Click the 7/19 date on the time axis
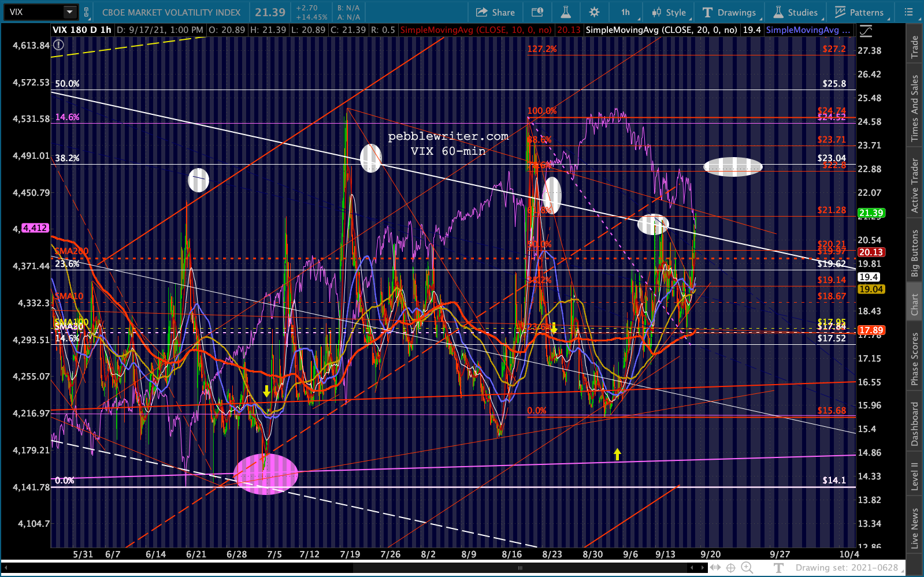This screenshot has width=924, height=577. tap(350, 554)
